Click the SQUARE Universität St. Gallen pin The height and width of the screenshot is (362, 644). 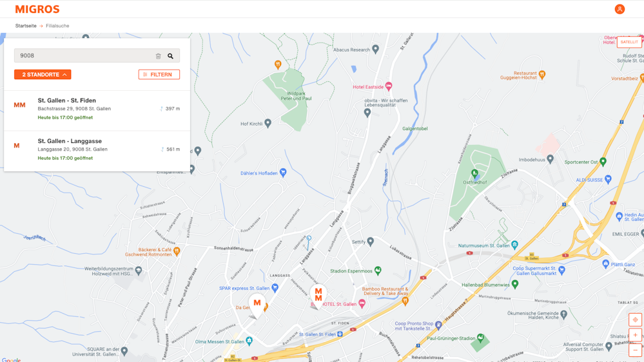point(124,350)
